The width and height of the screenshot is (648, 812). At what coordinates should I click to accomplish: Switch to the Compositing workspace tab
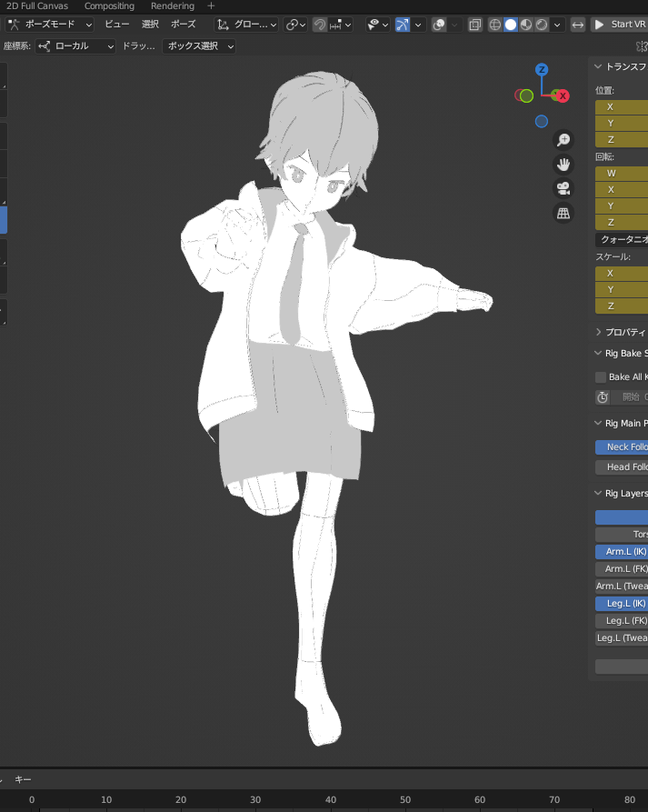[x=109, y=6]
